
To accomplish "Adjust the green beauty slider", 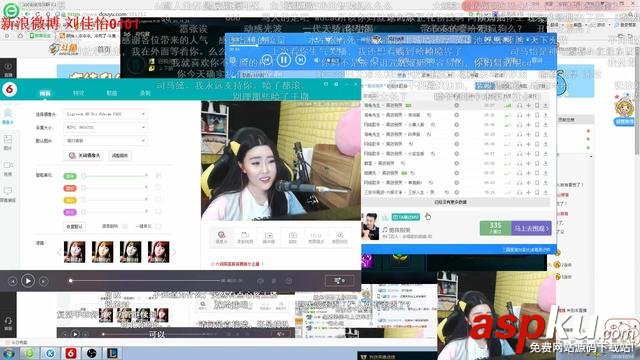I will pyautogui.click(x=115, y=176).
